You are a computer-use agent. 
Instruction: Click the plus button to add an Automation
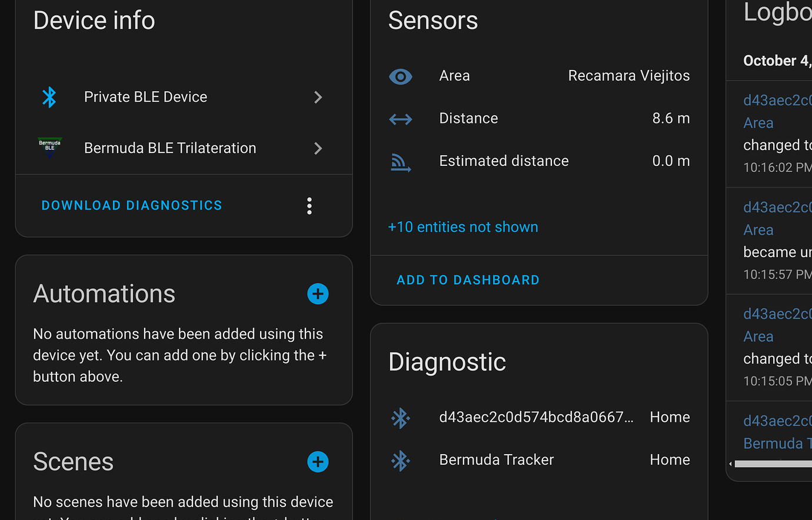pos(318,294)
